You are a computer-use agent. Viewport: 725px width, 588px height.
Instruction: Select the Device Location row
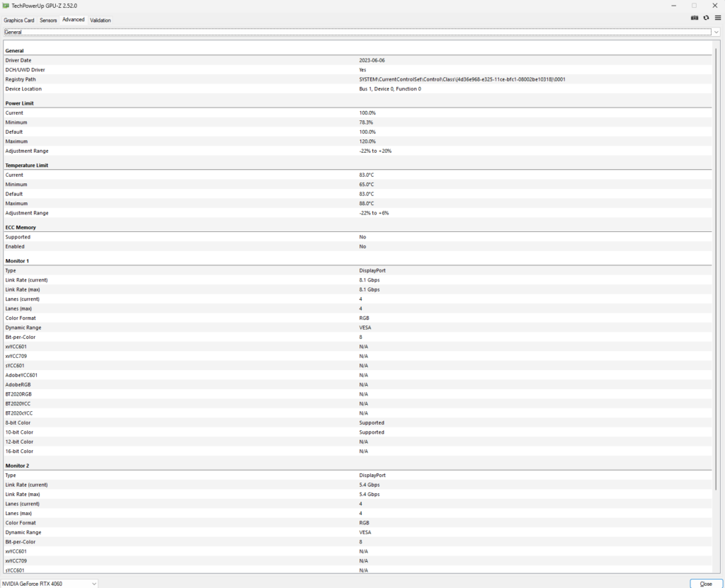click(x=358, y=88)
